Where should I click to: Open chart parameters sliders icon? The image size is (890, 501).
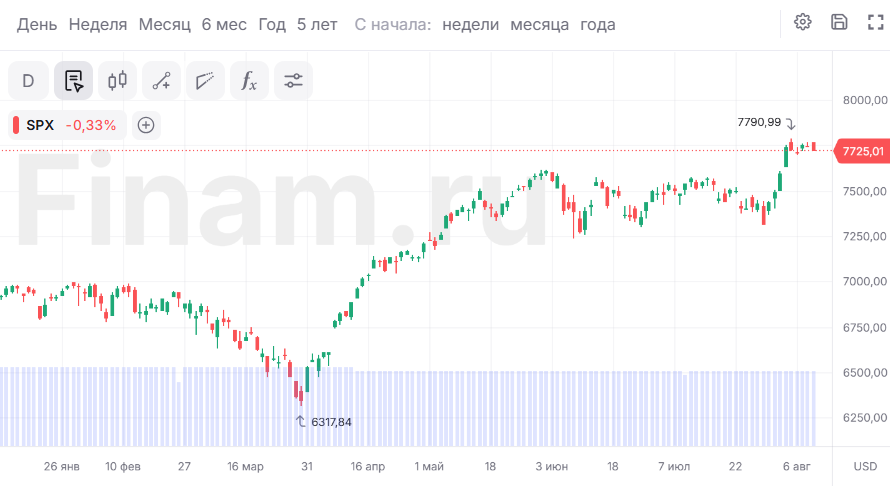coord(293,81)
